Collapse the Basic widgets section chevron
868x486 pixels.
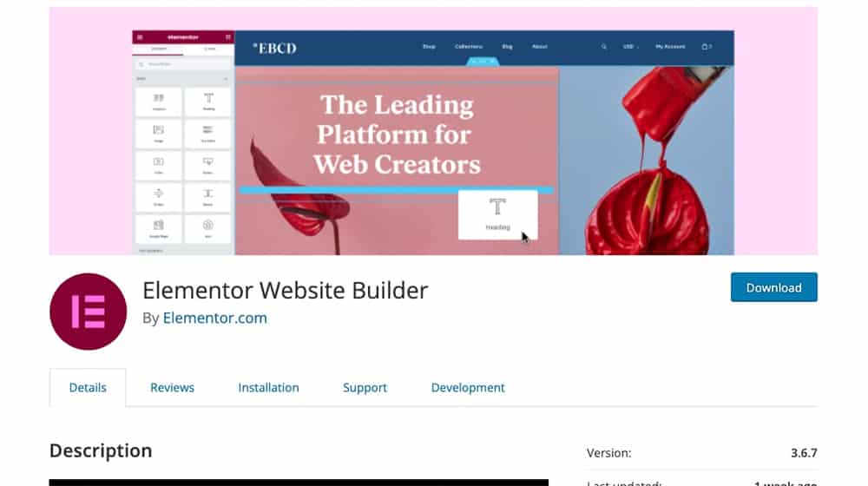pos(226,79)
